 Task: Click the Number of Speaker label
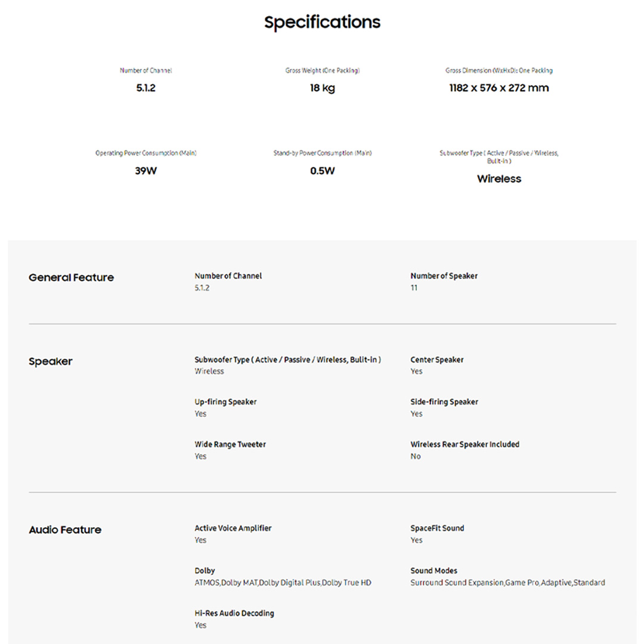pos(444,276)
